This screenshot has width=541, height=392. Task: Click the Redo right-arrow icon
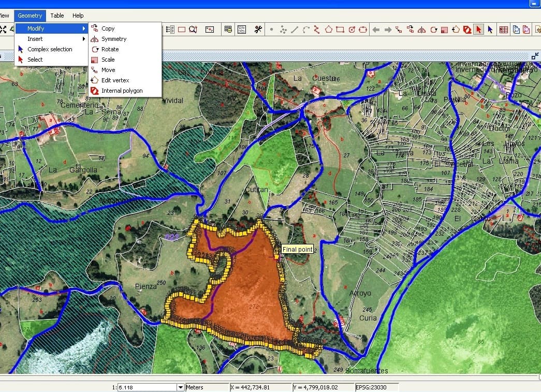388,30
